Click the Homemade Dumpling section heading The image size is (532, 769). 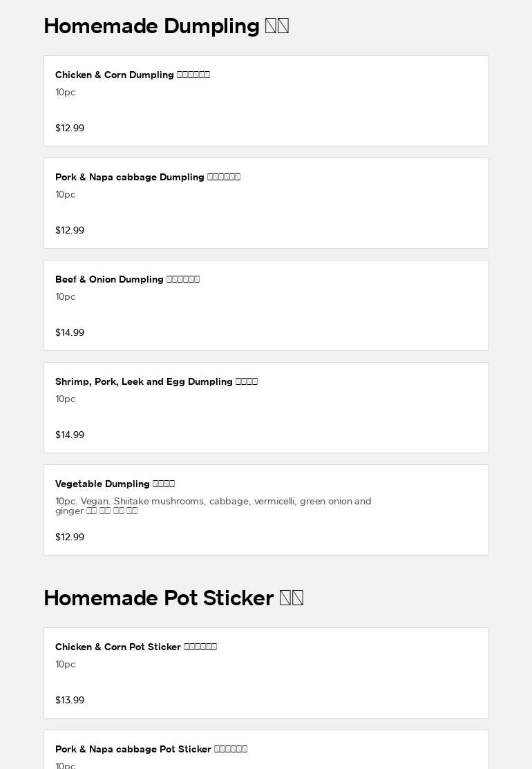166,26
